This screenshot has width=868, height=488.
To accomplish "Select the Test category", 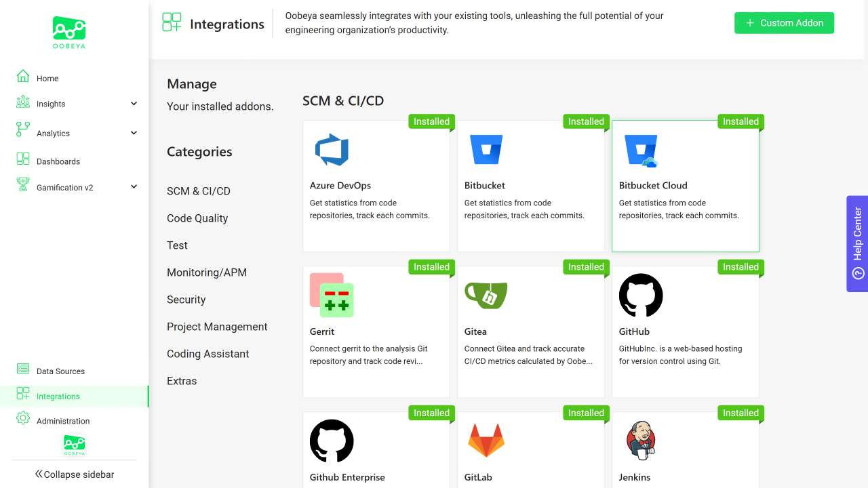I will point(177,245).
